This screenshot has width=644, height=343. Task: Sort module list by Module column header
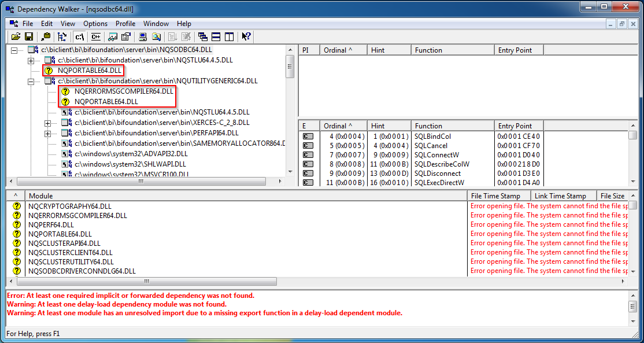(246, 196)
